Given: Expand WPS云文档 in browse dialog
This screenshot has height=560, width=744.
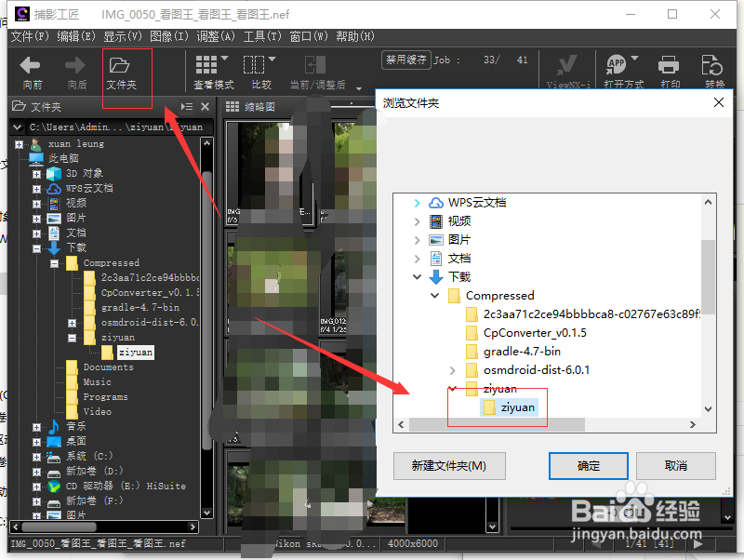Looking at the screenshot, I should coord(417,203).
